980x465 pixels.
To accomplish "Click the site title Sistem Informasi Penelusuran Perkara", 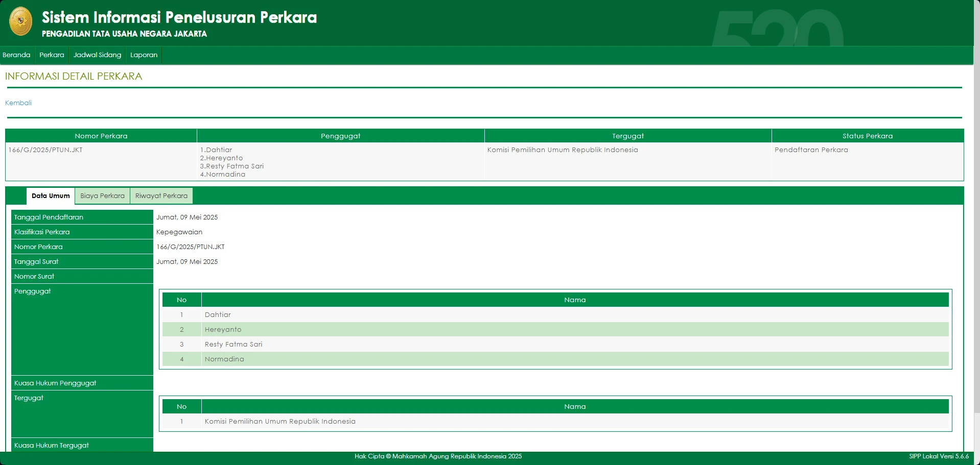I will (179, 17).
